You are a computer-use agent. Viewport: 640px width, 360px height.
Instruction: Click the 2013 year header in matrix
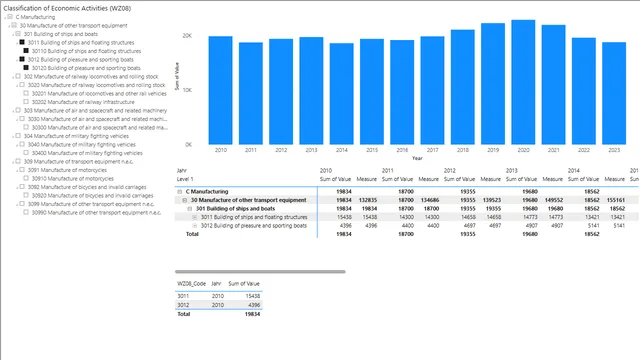pos(512,171)
